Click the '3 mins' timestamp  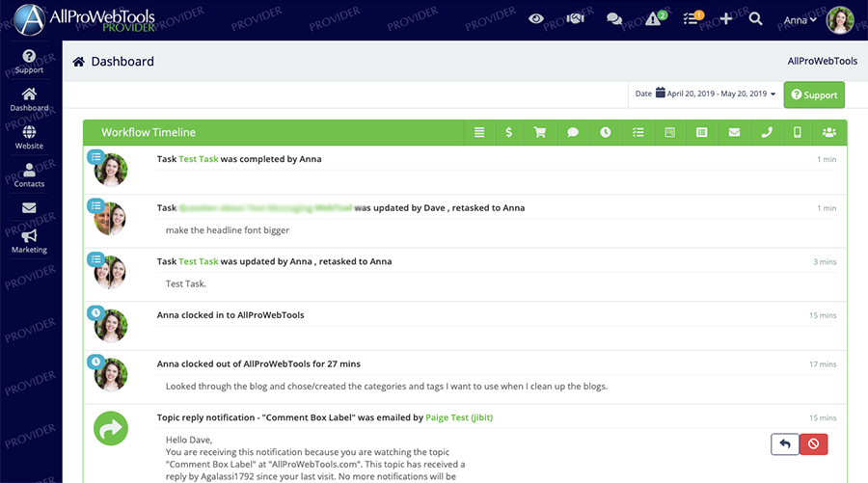825,261
